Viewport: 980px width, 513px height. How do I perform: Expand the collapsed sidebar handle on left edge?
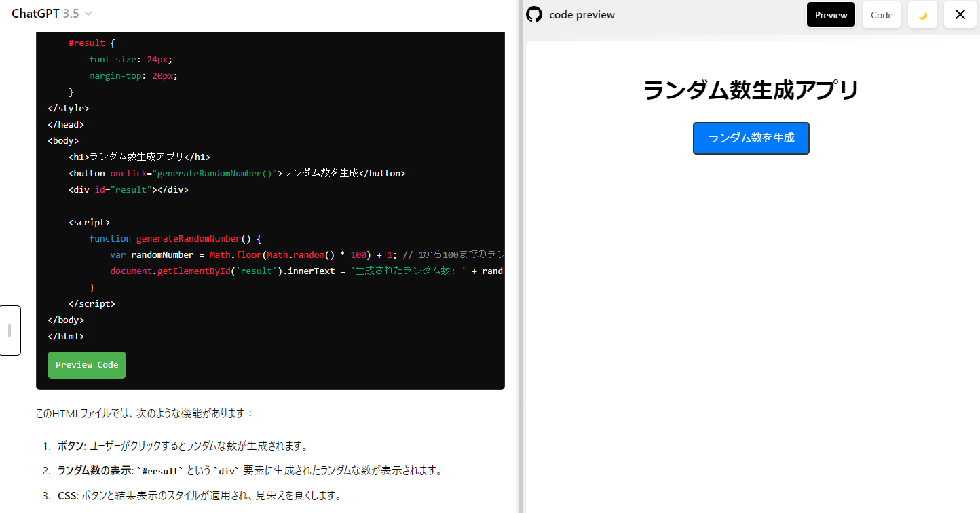[x=10, y=330]
